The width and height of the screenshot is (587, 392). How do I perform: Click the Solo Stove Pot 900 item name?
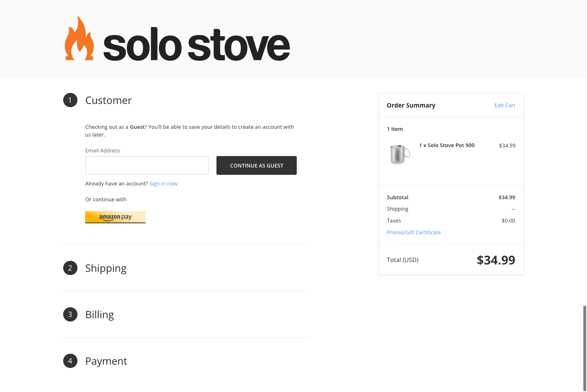tap(447, 145)
